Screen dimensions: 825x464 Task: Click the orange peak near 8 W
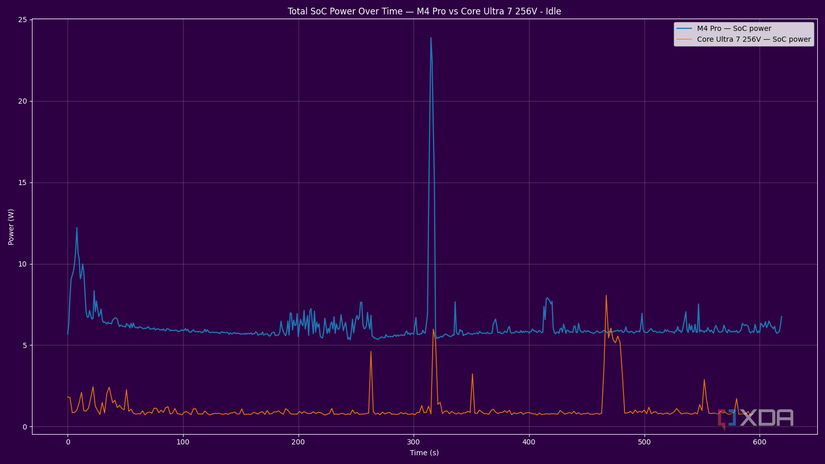pos(606,296)
